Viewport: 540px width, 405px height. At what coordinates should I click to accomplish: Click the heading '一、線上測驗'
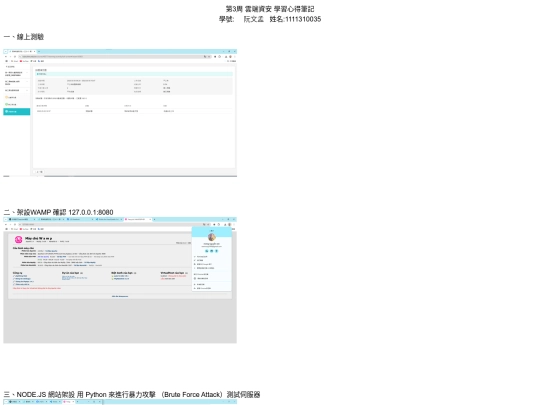coord(24,37)
